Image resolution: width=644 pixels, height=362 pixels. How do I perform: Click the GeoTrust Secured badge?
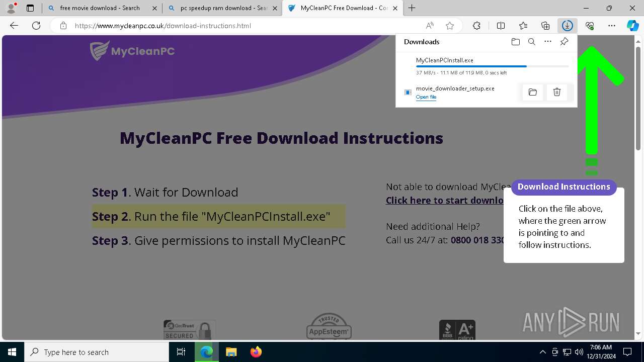(190, 330)
